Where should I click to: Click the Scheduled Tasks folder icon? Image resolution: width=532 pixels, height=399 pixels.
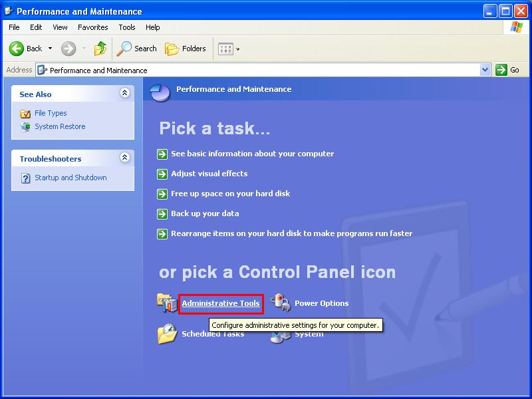pyautogui.click(x=167, y=334)
